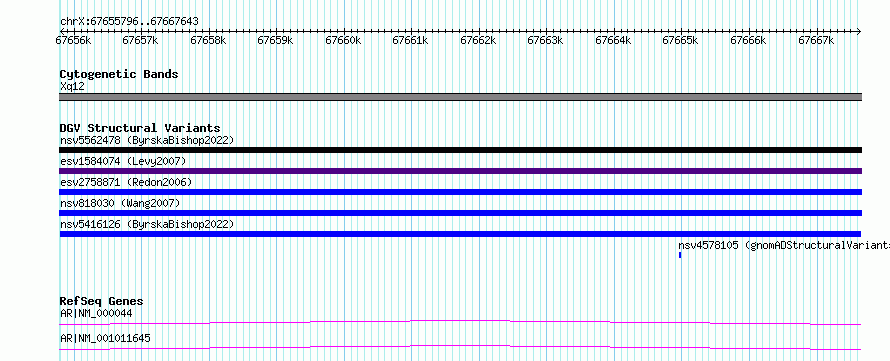Click the 67665k ruler tick label
The height and width of the screenshot is (361, 890).
680,40
